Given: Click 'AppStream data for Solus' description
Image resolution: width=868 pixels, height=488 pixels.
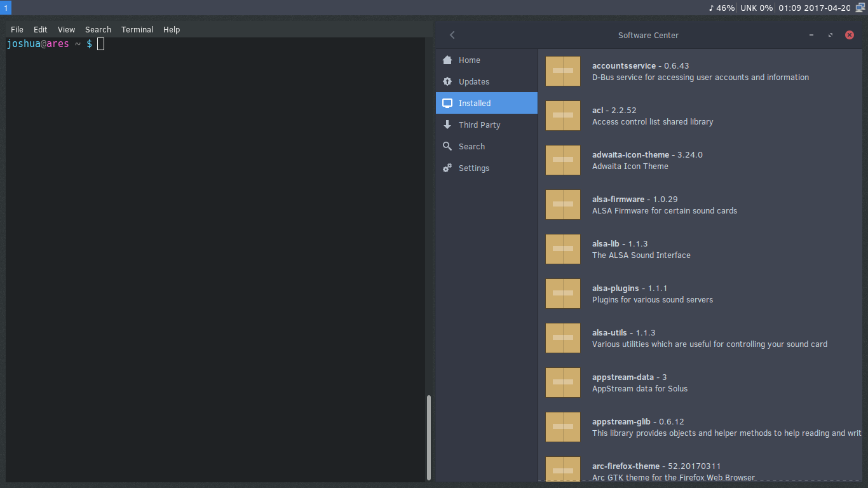Looking at the screenshot, I should 640,389.
